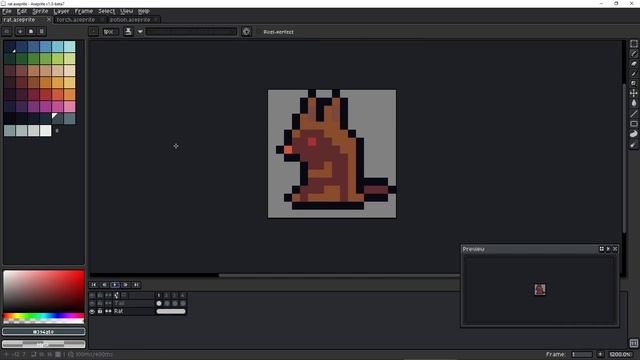640x360 pixels.
Task: Select the Rat layer name
Action: 119,311
